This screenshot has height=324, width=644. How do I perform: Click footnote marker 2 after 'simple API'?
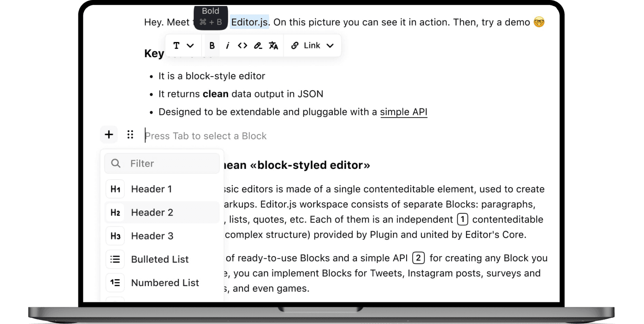coord(418,258)
